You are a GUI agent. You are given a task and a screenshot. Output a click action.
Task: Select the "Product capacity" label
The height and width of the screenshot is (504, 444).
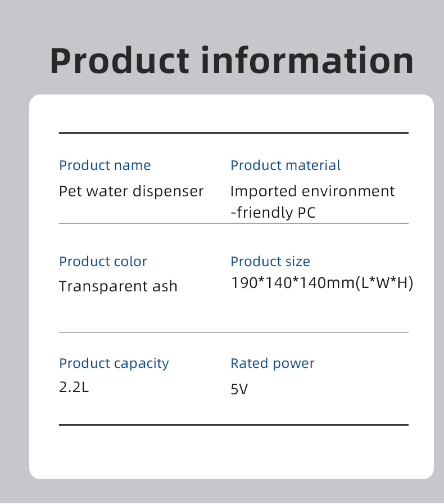114,363
